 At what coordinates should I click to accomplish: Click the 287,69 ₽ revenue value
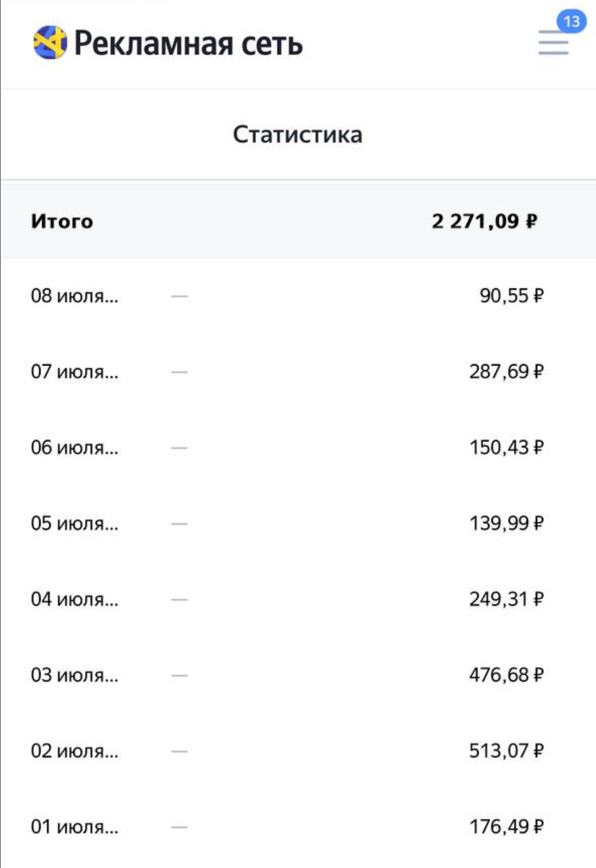coord(506,372)
